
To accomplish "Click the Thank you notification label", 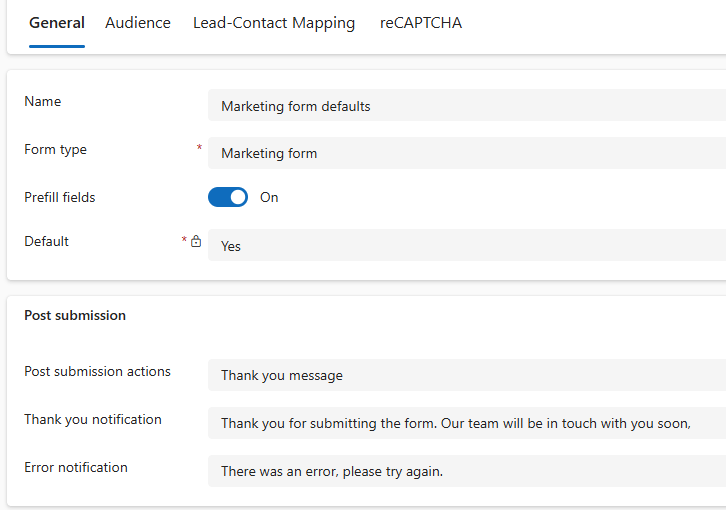I will pos(93,420).
